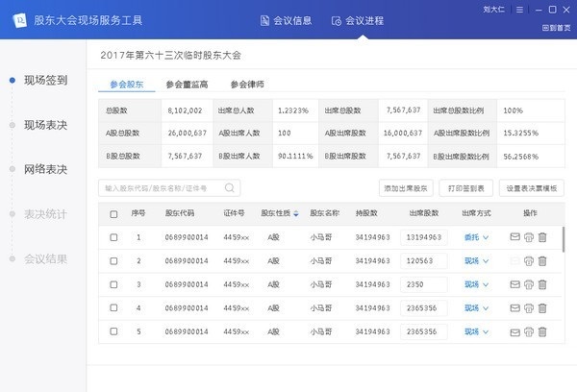Edit attending shares field in row 4

424,308
